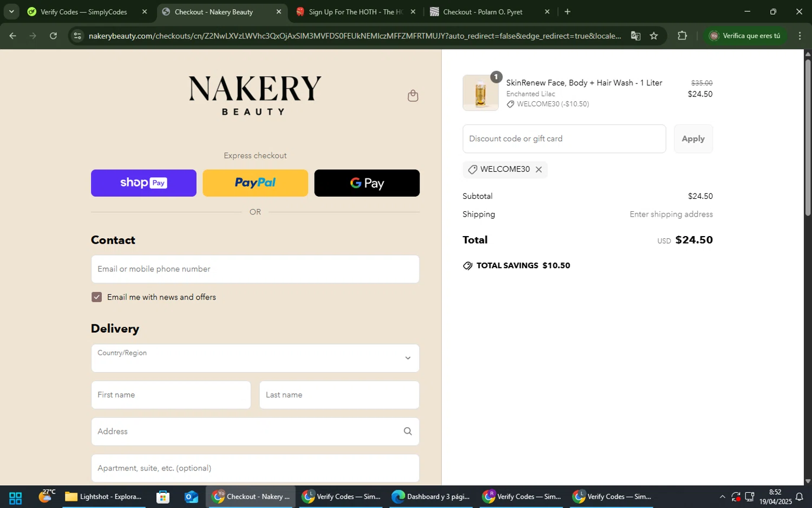Image resolution: width=812 pixels, height=508 pixels.
Task: Click the sync status tray icon
Action: (x=736, y=497)
